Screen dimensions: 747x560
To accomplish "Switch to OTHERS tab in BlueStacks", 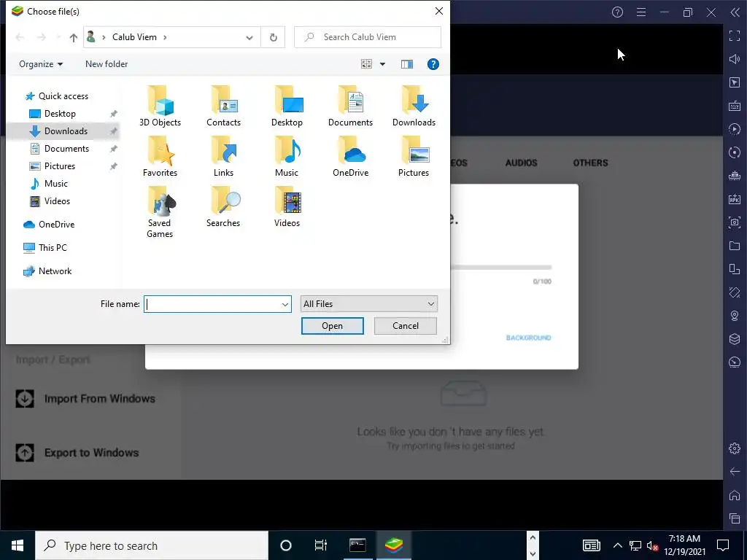I will 590,163.
